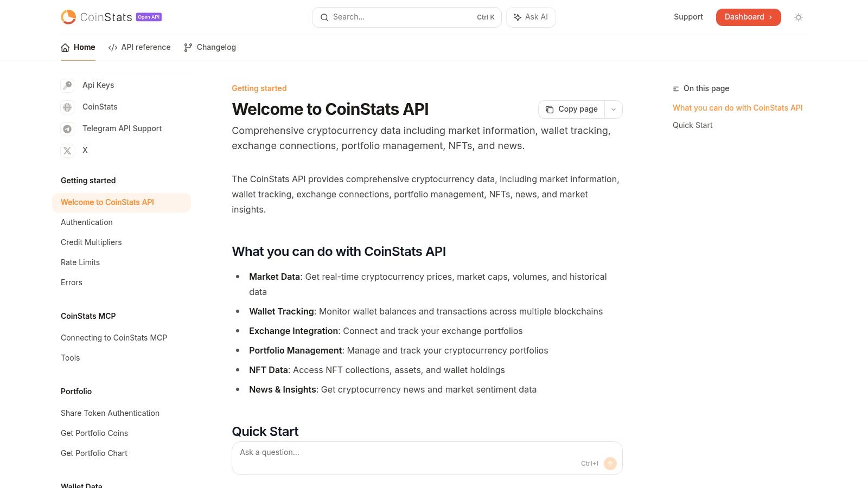Open the Dashboard button
The height and width of the screenshot is (488, 868).
[x=749, y=17]
